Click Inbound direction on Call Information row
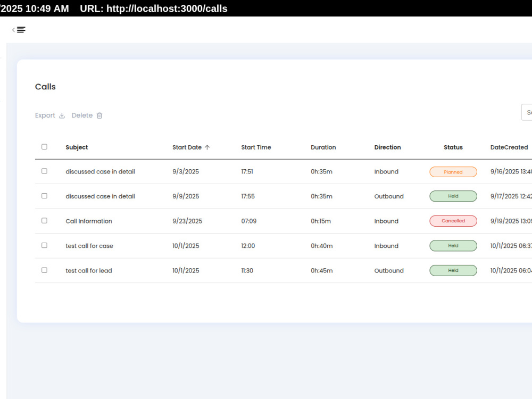The height and width of the screenshot is (399, 532). click(x=386, y=221)
